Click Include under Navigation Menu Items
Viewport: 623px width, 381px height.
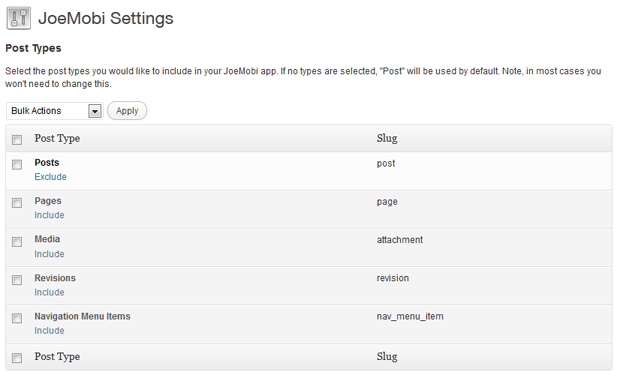point(49,331)
